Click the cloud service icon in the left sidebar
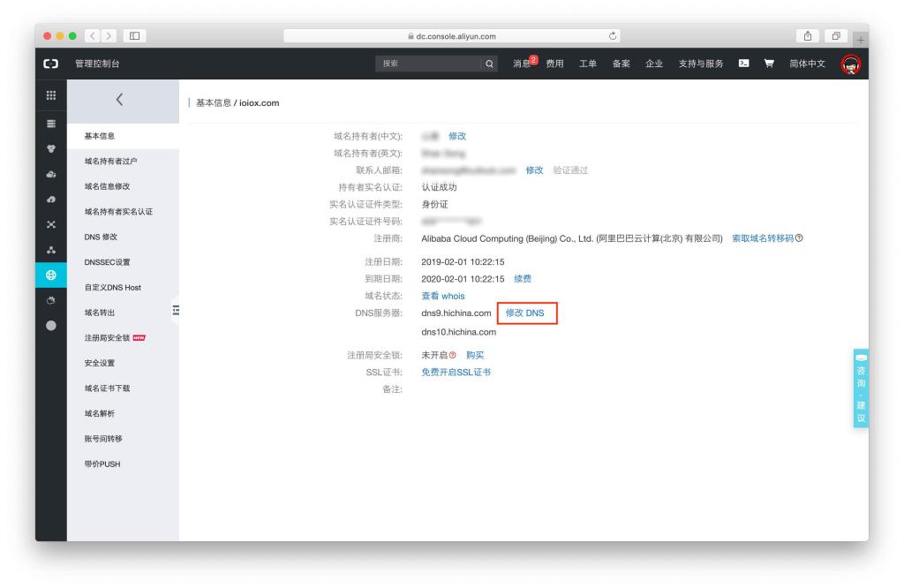Image resolution: width=904 pixels, height=588 pixels. click(51, 176)
